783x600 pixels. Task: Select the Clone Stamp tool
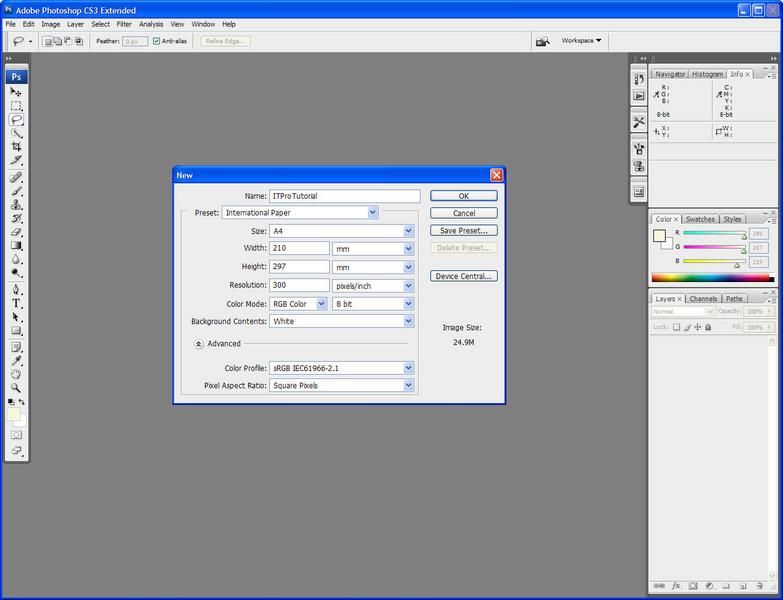pyautogui.click(x=16, y=205)
